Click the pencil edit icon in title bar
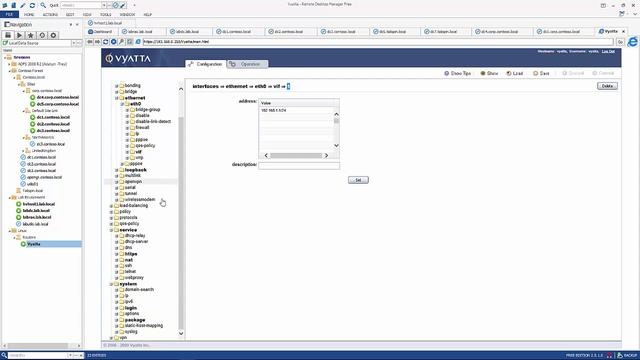The image size is (640, 360). [x=23, y=5]
